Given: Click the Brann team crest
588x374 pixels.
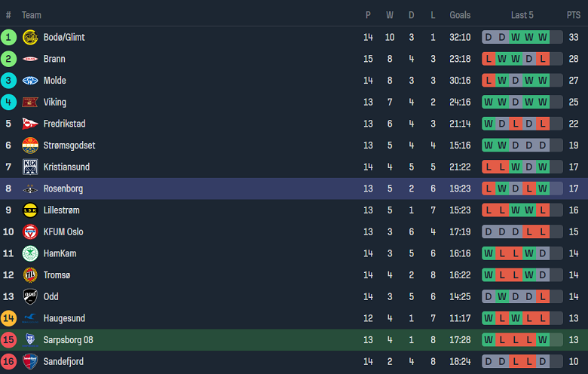Looking at the screenshot, I should [30, 59].
